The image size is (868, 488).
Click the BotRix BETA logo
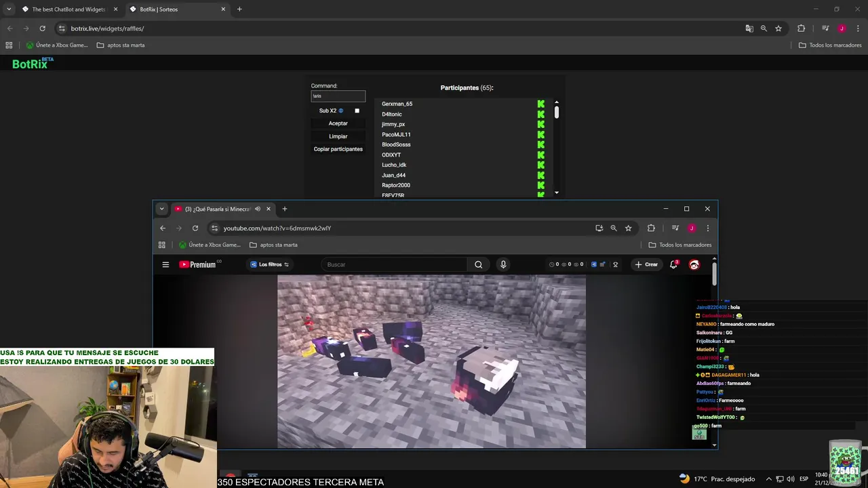[x=33, y=63]
